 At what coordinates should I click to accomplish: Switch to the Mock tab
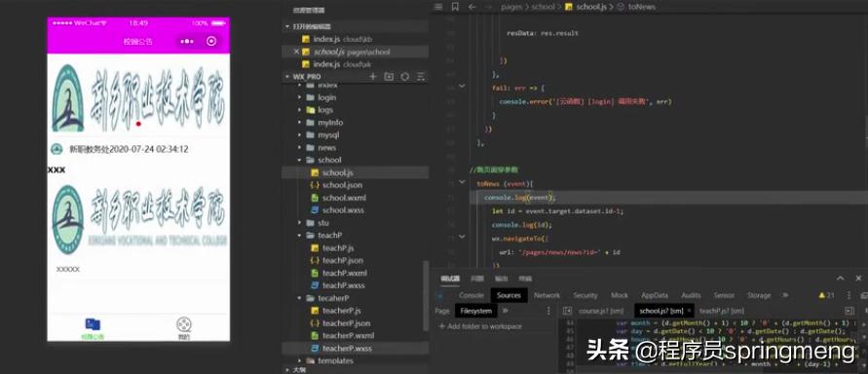pyautogui.click(x=620, y=295)
